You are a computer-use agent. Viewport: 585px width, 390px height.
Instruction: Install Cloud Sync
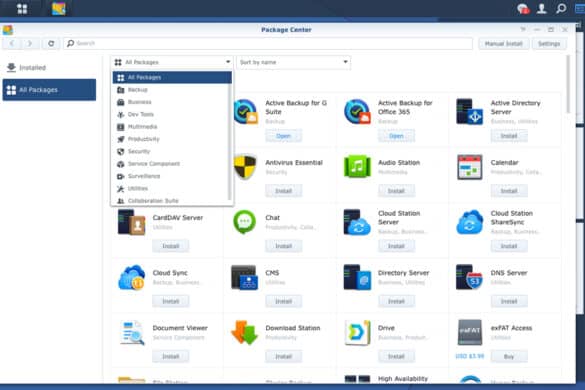coord(171,302)
